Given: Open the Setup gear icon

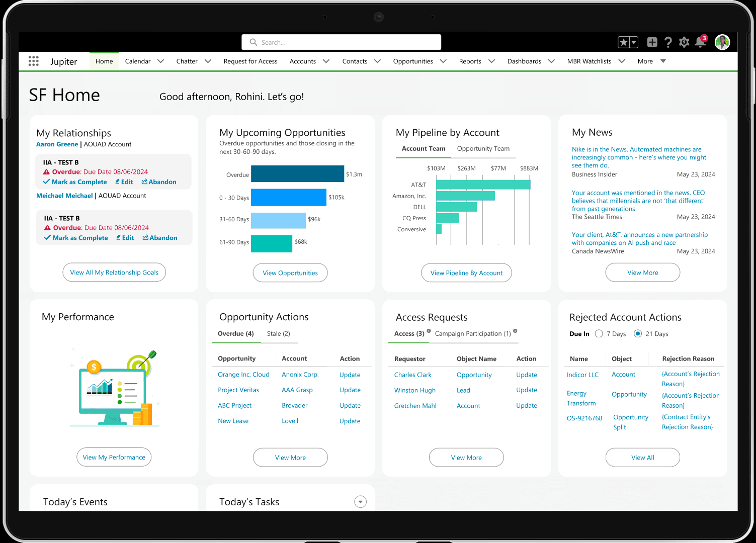Looking at the screenshot, I should click(x=684, y=42).
